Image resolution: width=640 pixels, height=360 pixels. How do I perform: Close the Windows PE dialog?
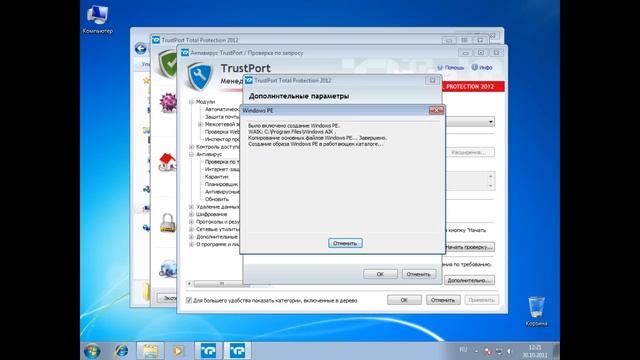coord(436,111)
